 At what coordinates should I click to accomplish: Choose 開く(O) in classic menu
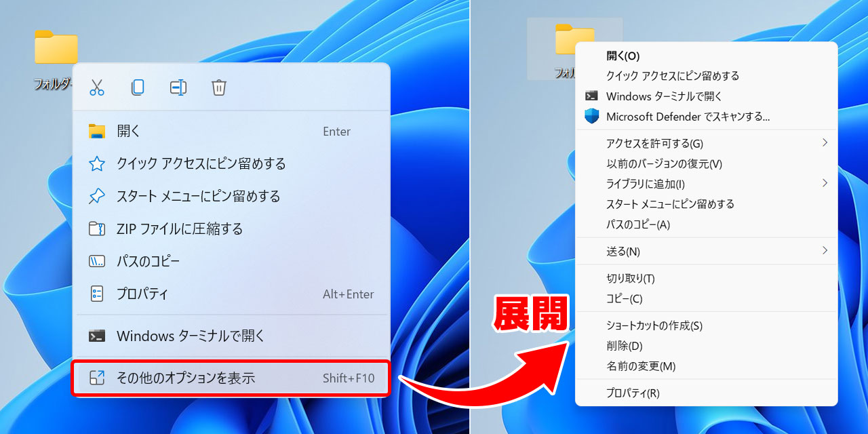707,56
